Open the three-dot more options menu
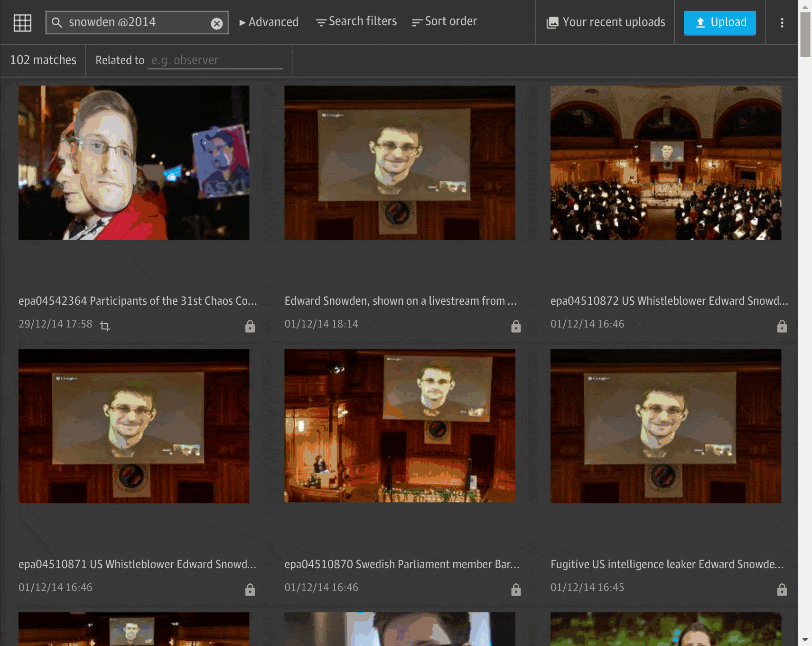The image size is (812, 646). [x=782, y=23]
